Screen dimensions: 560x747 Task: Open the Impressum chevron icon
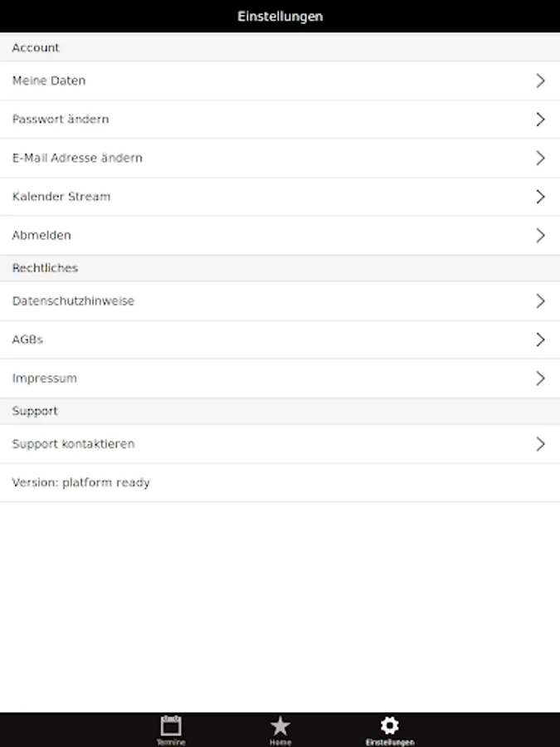click(540, 378)
